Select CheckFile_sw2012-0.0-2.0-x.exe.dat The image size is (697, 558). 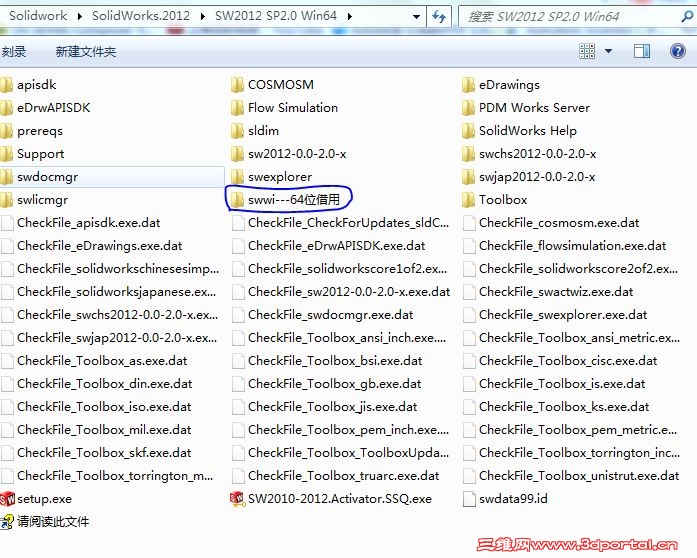click(341, 292)
